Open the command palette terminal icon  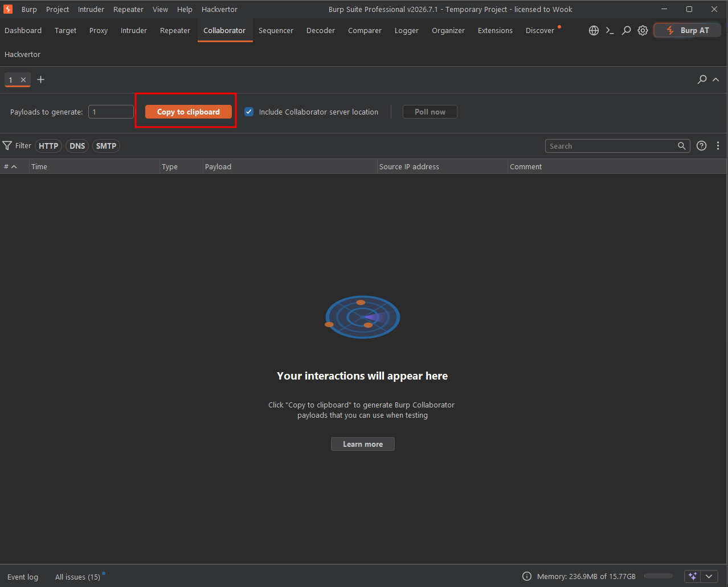tap(610, 31)
